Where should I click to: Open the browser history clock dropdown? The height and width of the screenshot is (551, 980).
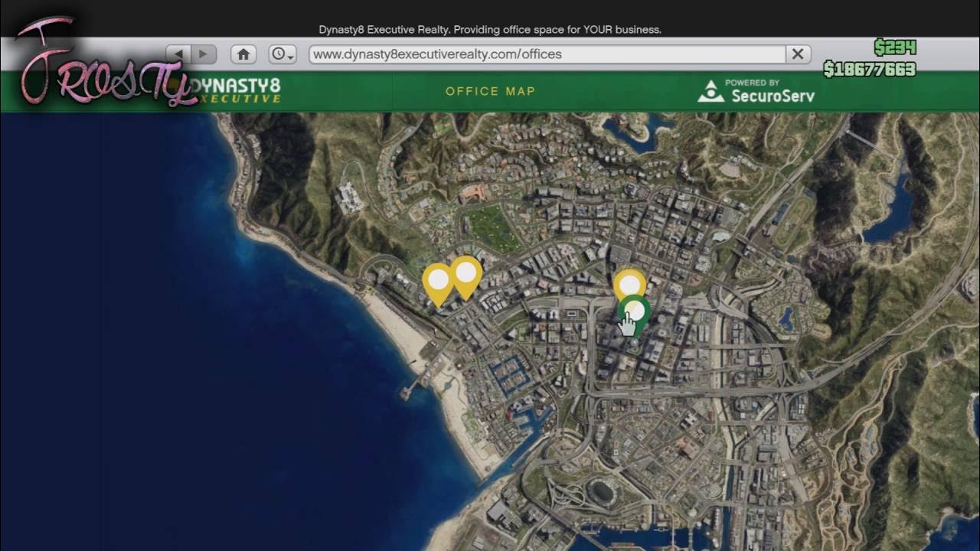[283, 54]
